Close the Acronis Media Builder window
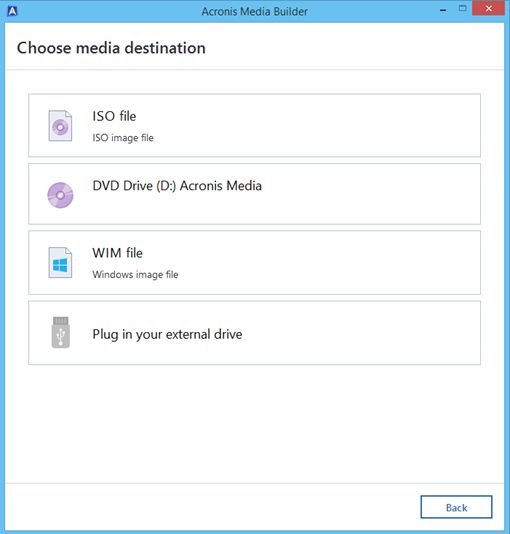Screen dimensions: 510x534 [489, 9]
